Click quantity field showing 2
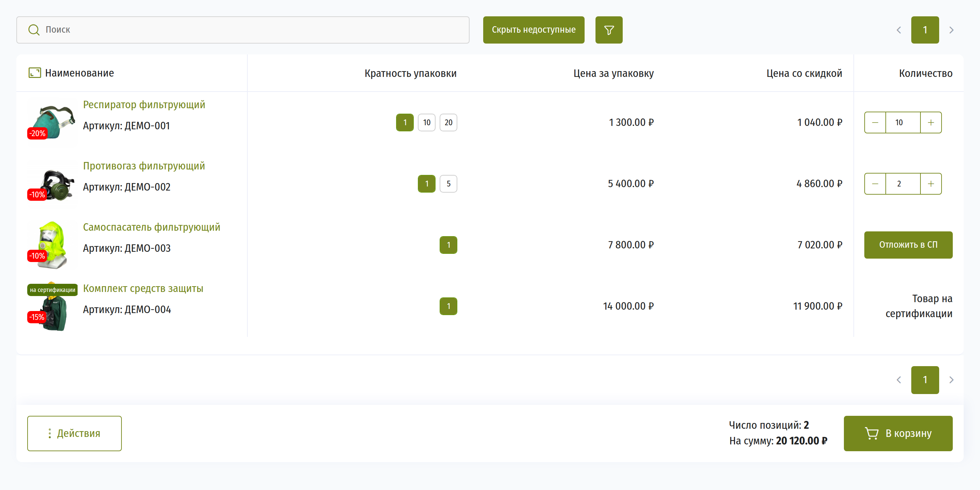Viewport: 980px width, 490px height. tap(903, 184)
